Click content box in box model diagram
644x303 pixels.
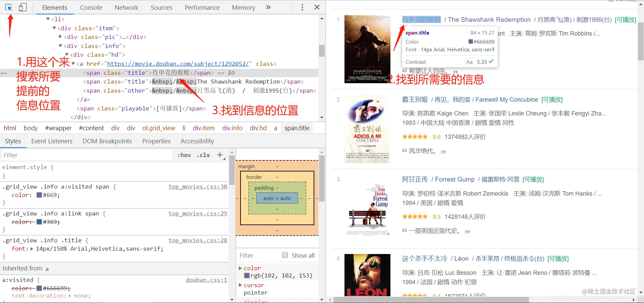pyautogui.click(x=277, y=198)
